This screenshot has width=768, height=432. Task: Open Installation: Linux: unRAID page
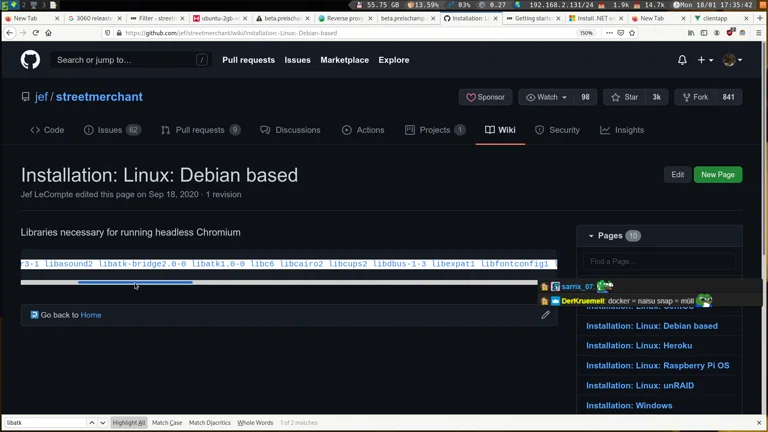point(640,385)
